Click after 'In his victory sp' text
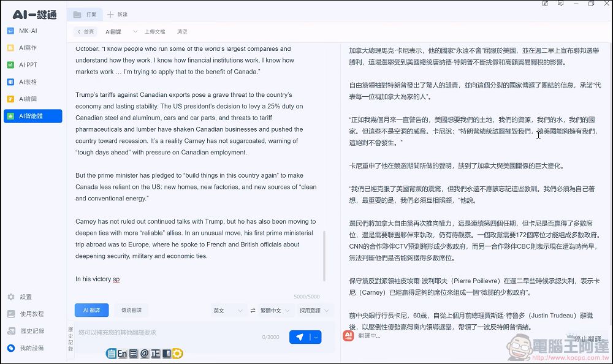This screenshot has width=613, height=364. point(120,279)
